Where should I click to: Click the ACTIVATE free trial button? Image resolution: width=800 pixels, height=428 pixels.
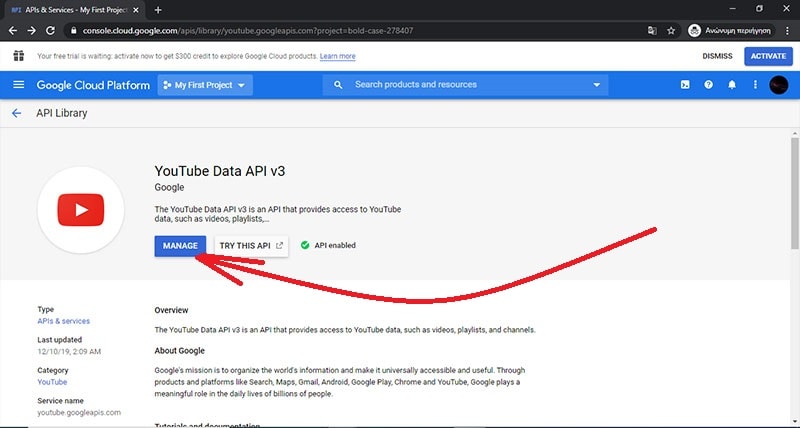pyautogui.click(x=769, y=56)
